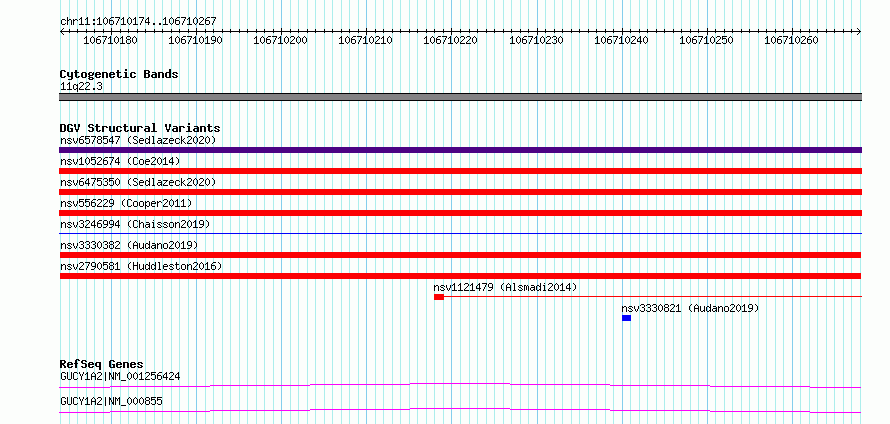Open the nsv3246994 (Chaisson2019) variant label
The image size is (890, 424).
tap(135, 224)
